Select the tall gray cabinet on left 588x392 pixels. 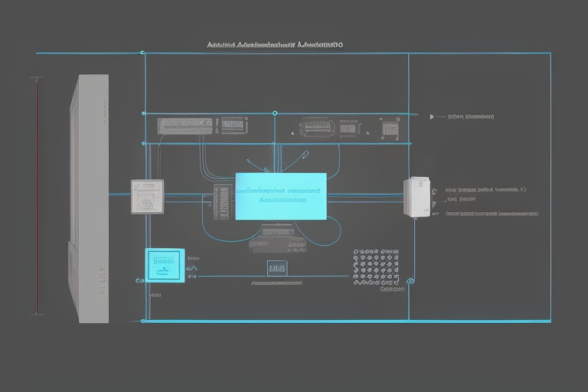[x=88, y=198]
